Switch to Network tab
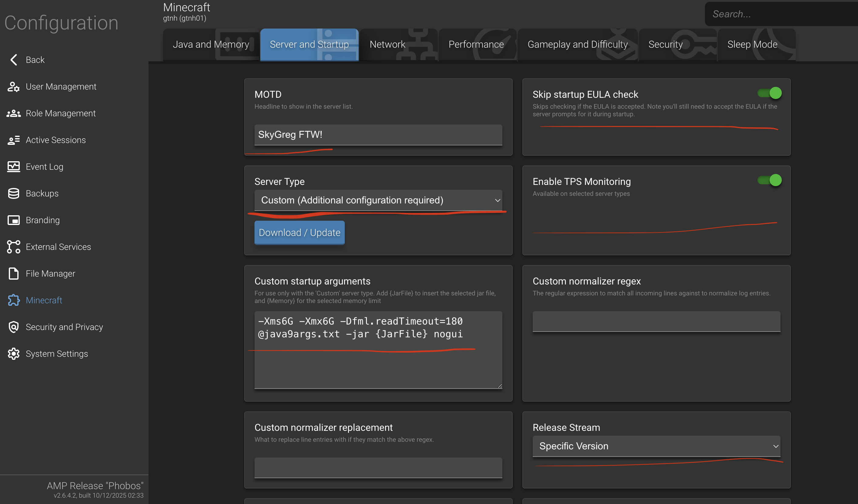 tap(398, 45)
